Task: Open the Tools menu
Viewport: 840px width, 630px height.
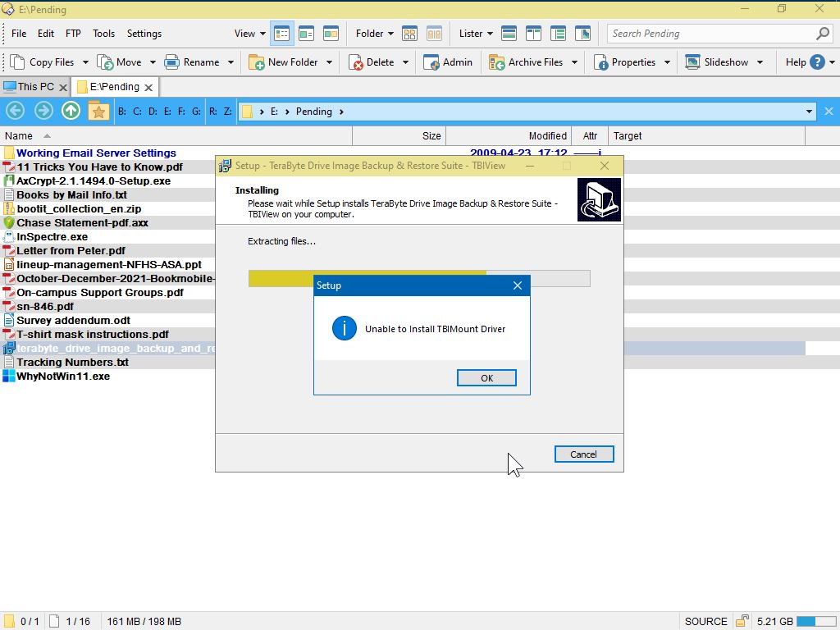Action: tap(103, 33)
